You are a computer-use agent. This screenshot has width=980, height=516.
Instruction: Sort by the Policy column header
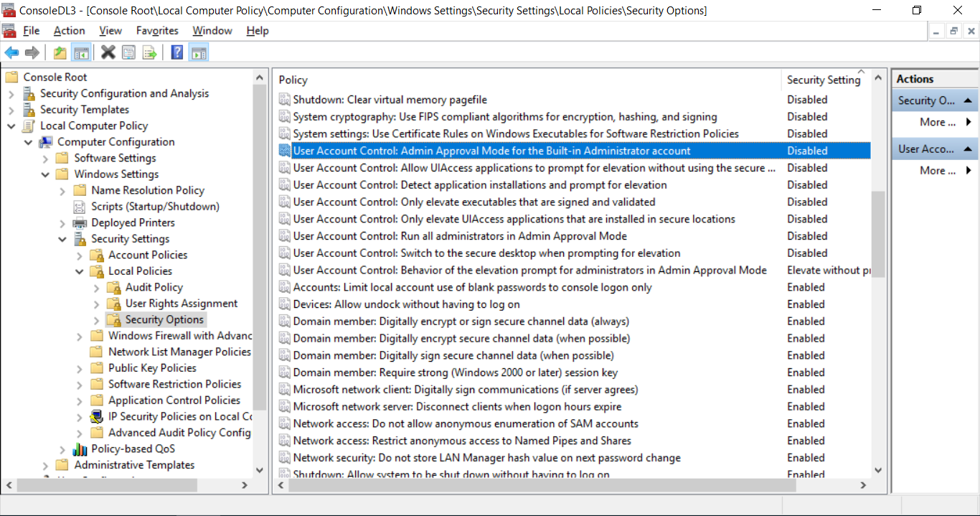click(x=527, y=80)
